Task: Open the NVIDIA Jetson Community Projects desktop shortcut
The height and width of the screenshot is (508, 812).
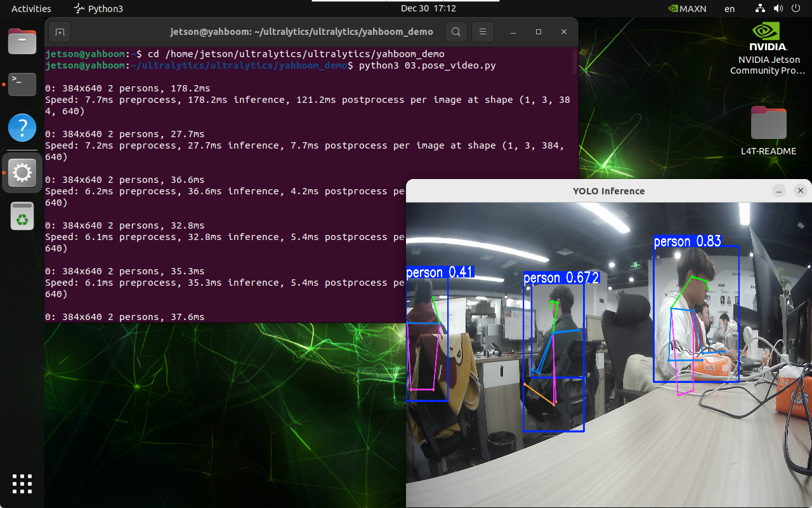Action: click(x=768, y=50)
